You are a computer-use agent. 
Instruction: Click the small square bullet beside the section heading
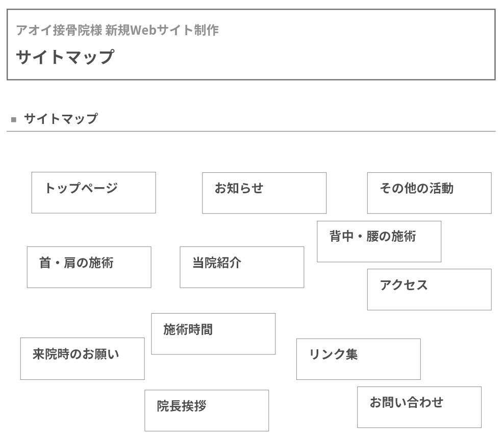pos(14,120)
